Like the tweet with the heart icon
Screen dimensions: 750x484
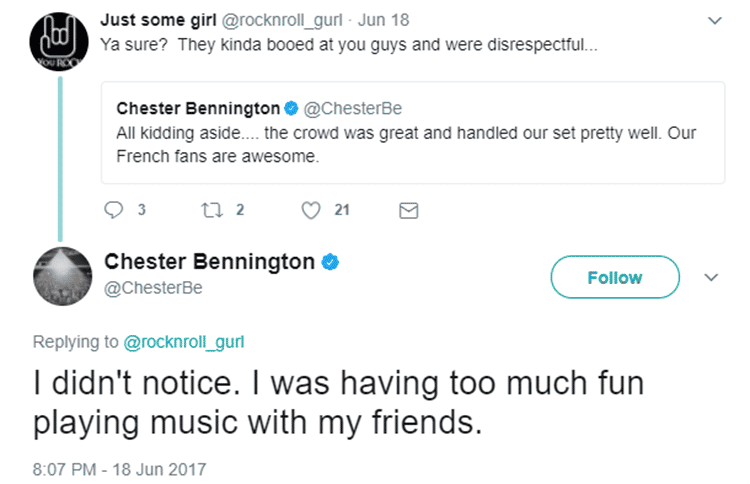(x=313, y=210)
